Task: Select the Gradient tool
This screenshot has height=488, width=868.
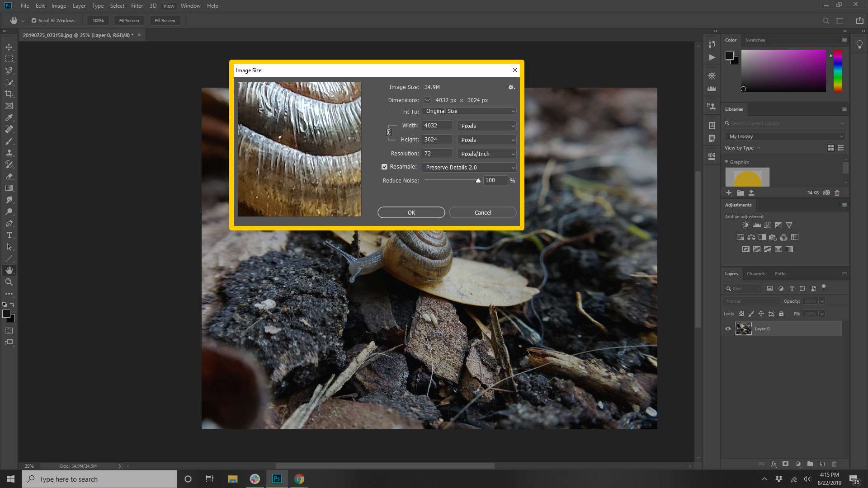Action: (9, 188)
